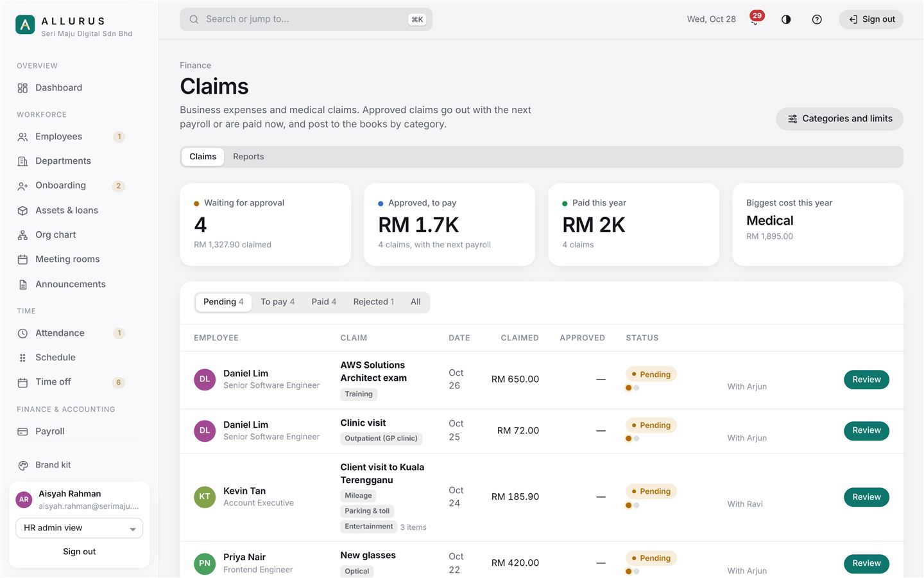Click the Attendance clock icon

coord(22,333)
